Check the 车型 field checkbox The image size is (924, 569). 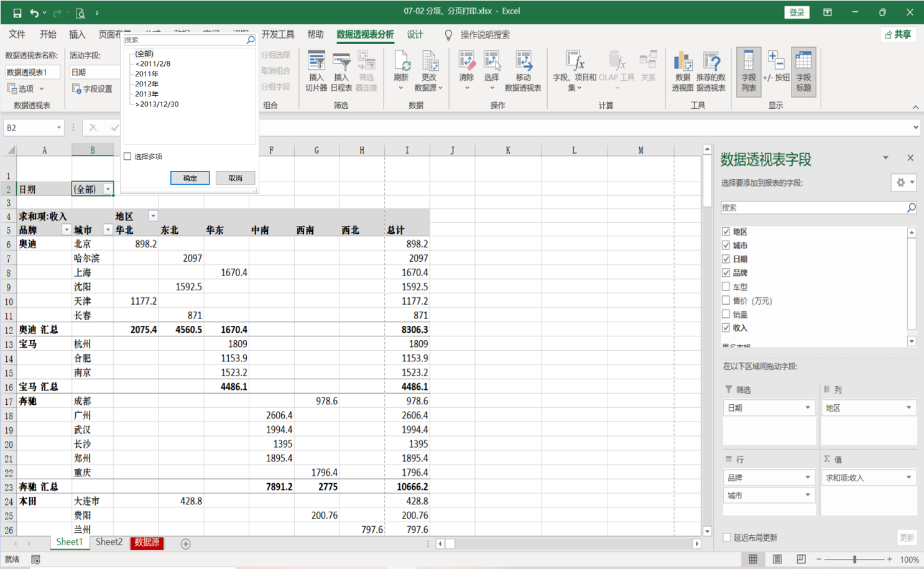coord(726,287)
